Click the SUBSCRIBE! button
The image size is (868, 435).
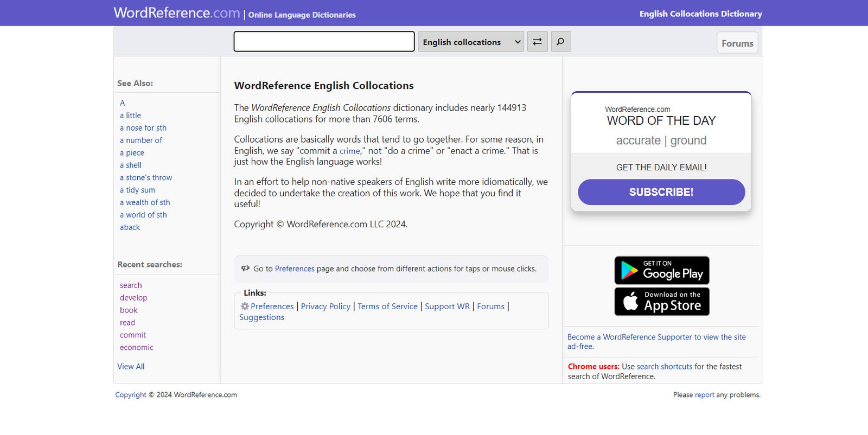tap(661, 192)
